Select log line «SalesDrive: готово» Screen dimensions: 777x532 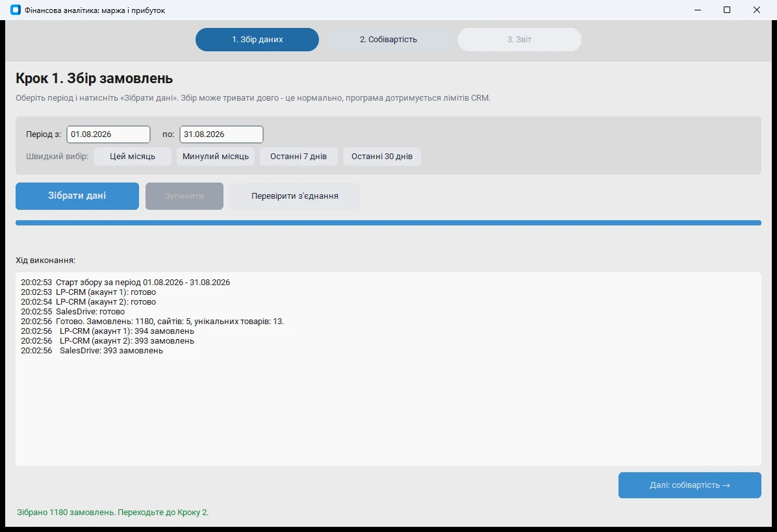point(73,312)
